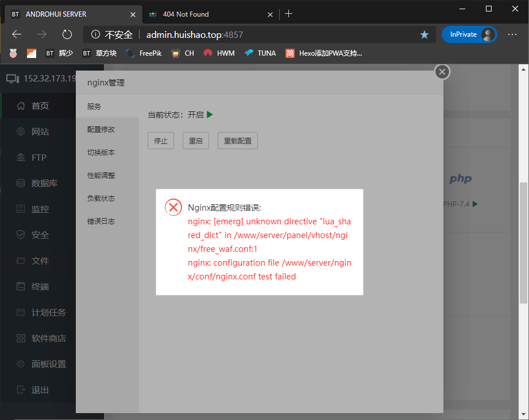Close the ANDROHUI SERVER tab
Image resolution: width=529 pixels, height=420 pixels.
[133, 14]
